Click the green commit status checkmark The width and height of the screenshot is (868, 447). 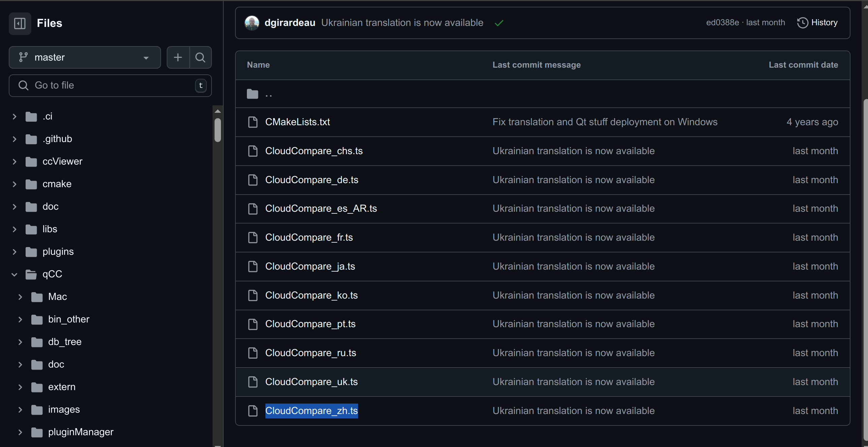[x=499, y=23]
